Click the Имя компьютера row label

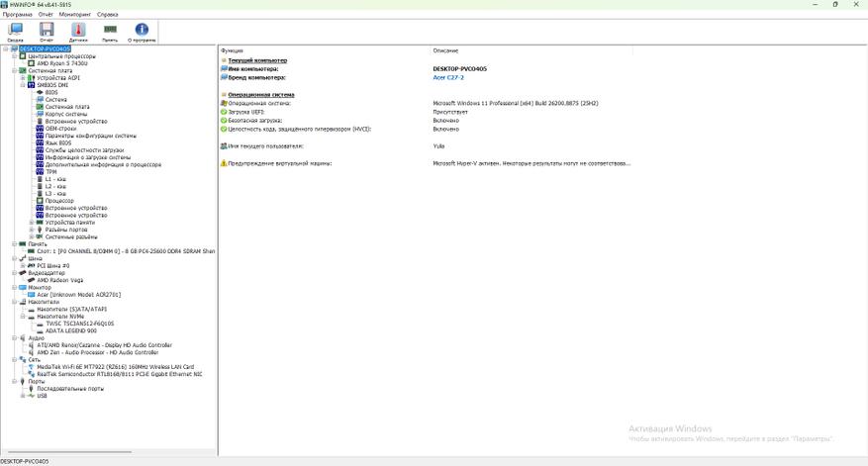click(x=253, y=69)
